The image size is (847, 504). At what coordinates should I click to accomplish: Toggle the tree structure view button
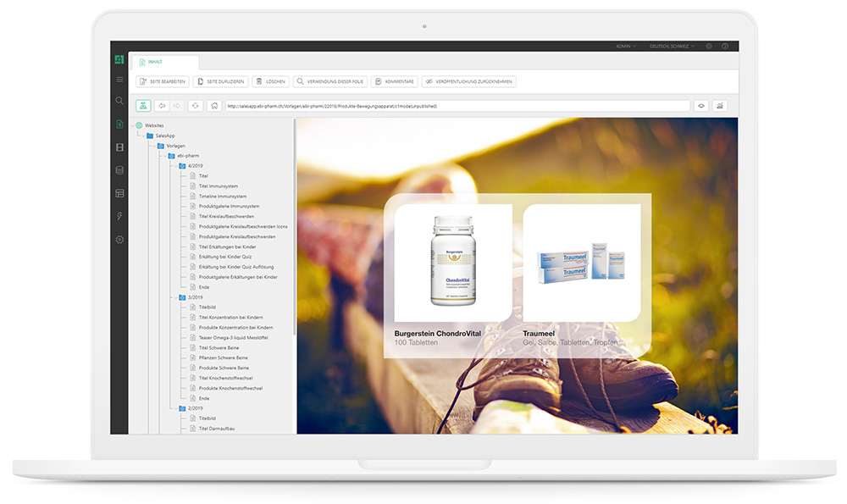(143, 106)
